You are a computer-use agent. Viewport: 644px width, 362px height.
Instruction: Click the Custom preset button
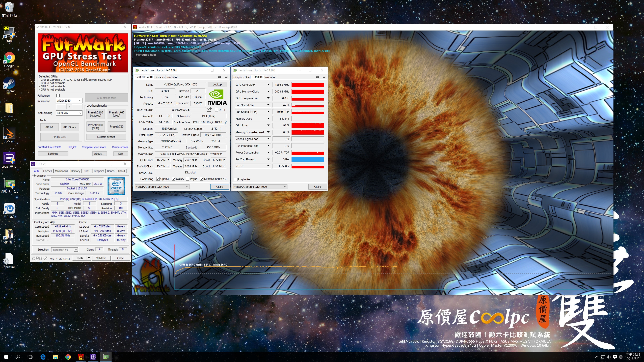coord(106,137)
